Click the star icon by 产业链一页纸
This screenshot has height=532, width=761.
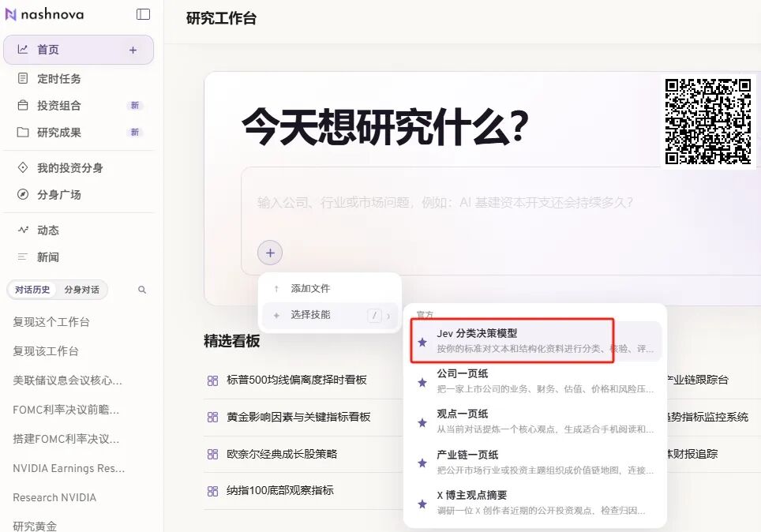coord(422,463)
